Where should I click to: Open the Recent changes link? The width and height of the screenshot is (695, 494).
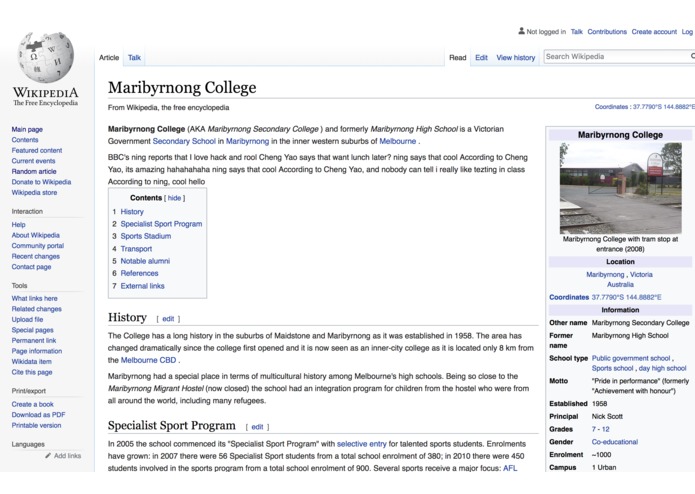35,256
